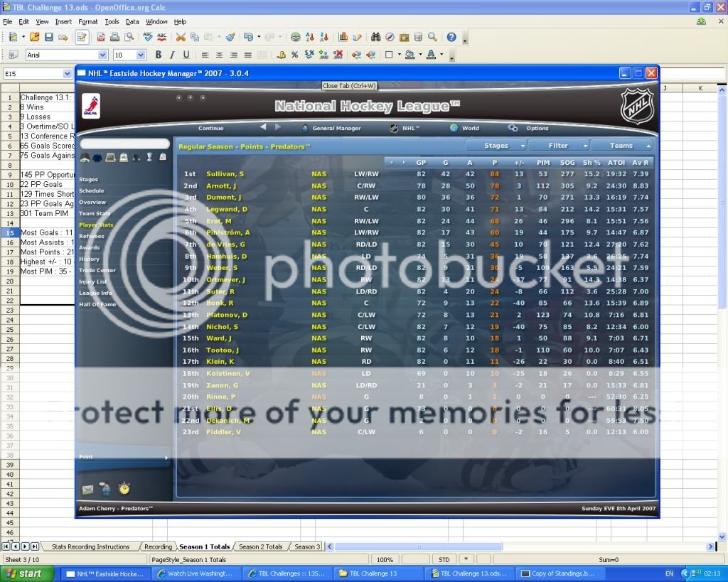This screenshot has height=582, width=728.
Task: Click the stopwatch icon in game sidebar
Action: [124, 488]
